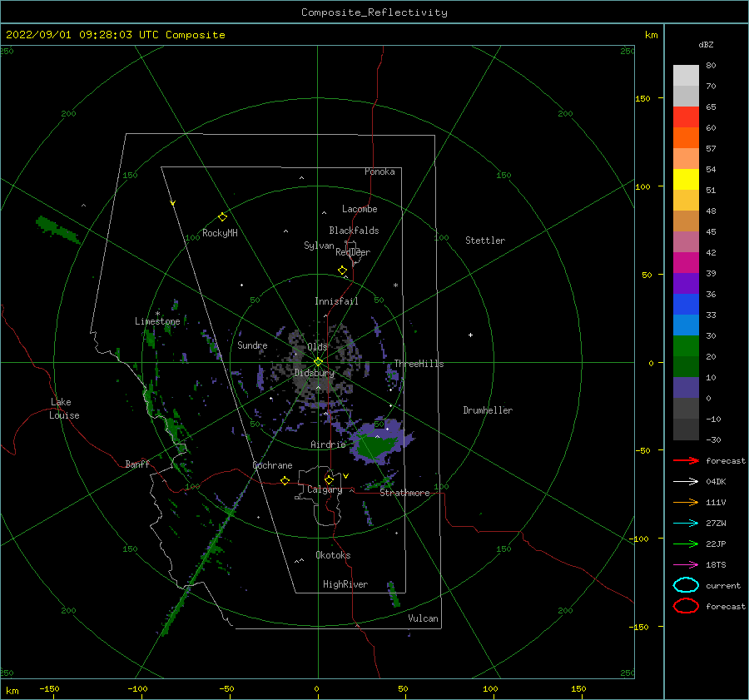
Task: Click the ThreeHills town label
Action: pyautogui.click(x=419, y=364)
